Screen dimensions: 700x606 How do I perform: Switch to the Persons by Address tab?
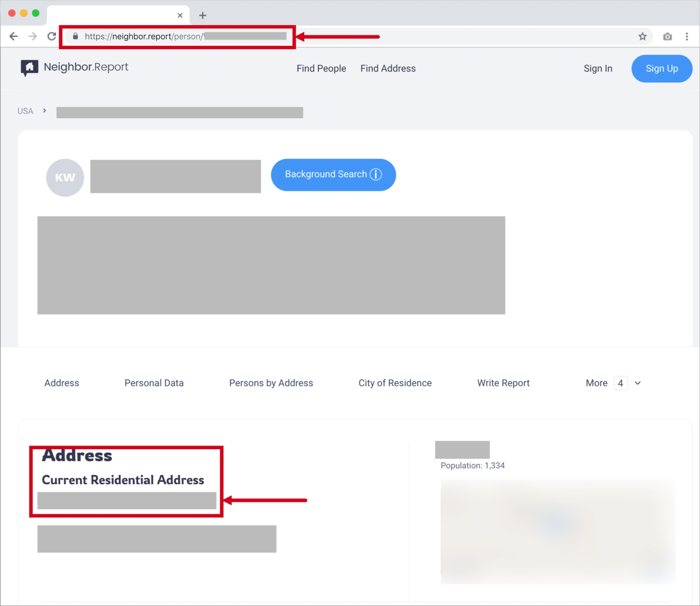pos(271,383)
